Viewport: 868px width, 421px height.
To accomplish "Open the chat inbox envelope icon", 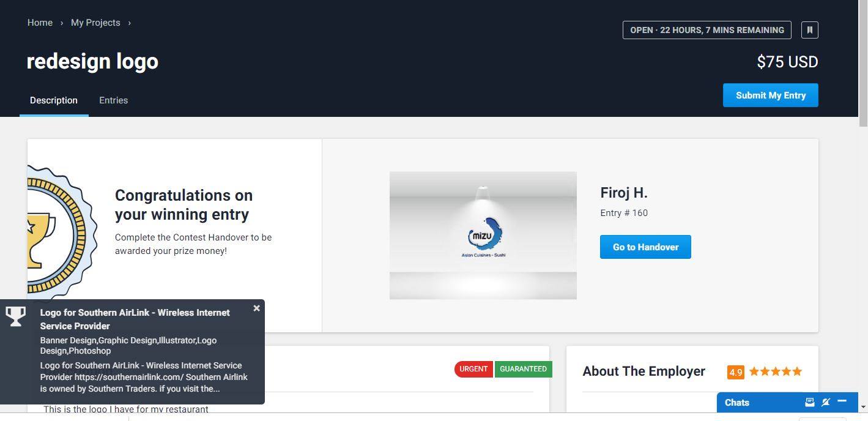I will pyautogui.click(x=810, y=402).
